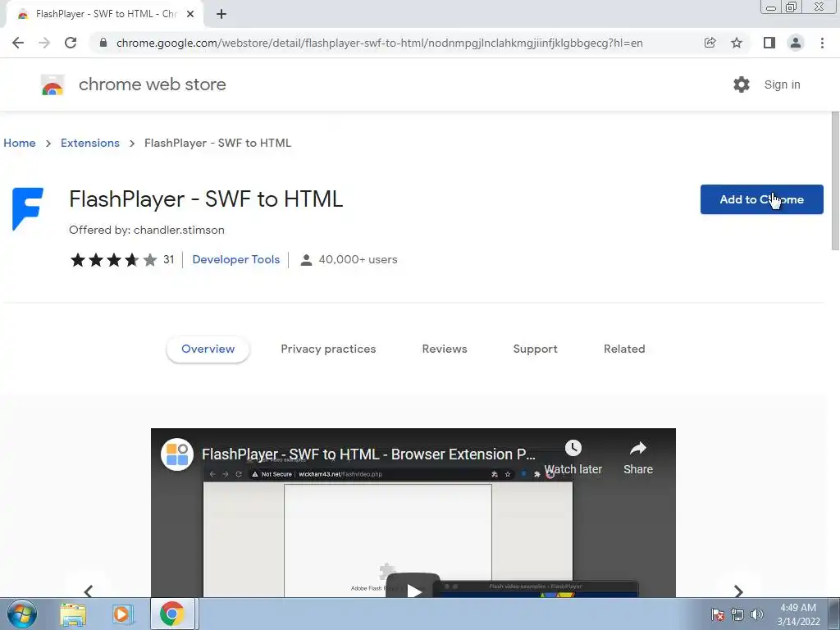840x630 pixels.
Task: Open the Related tab
Action: [x=624, y=349]
